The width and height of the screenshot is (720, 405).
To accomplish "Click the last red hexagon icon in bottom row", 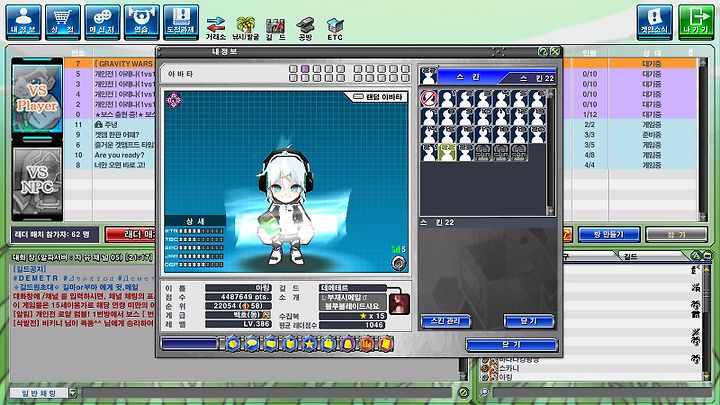I will click(x=386, y=343).
